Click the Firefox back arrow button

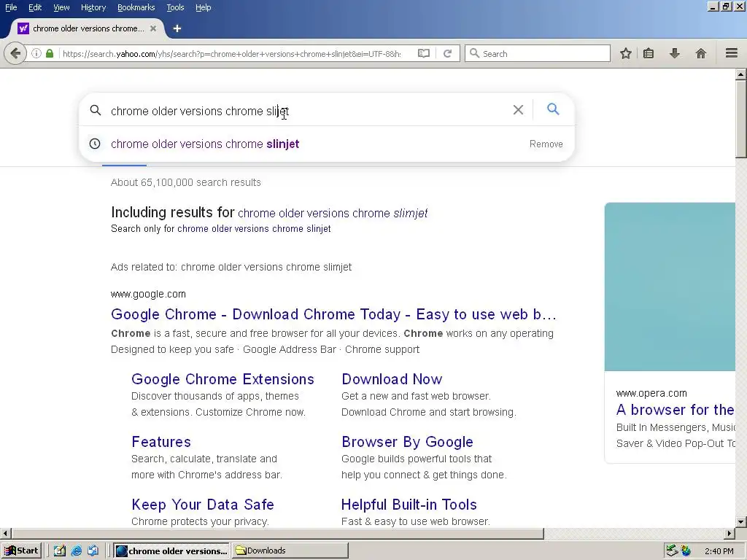point(15,53)
